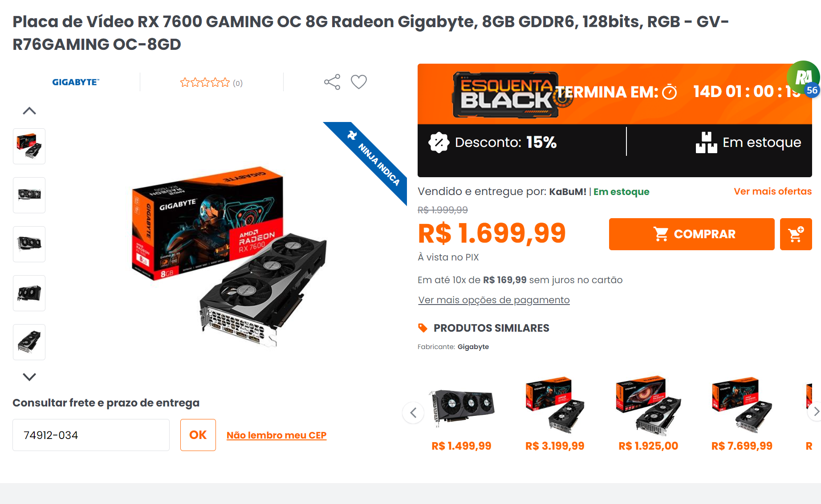821x504 pixels.
Task: Click the share icon
Action: 332,82
